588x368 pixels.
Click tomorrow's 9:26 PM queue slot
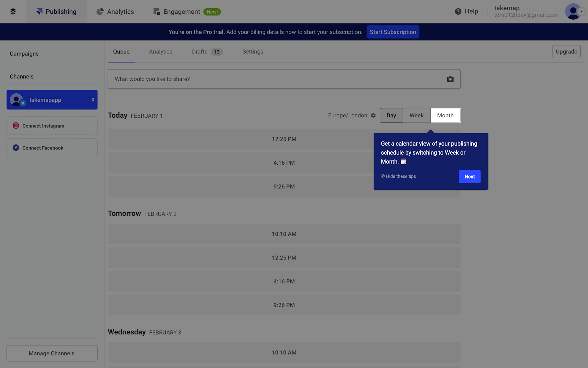pos(284,305)
